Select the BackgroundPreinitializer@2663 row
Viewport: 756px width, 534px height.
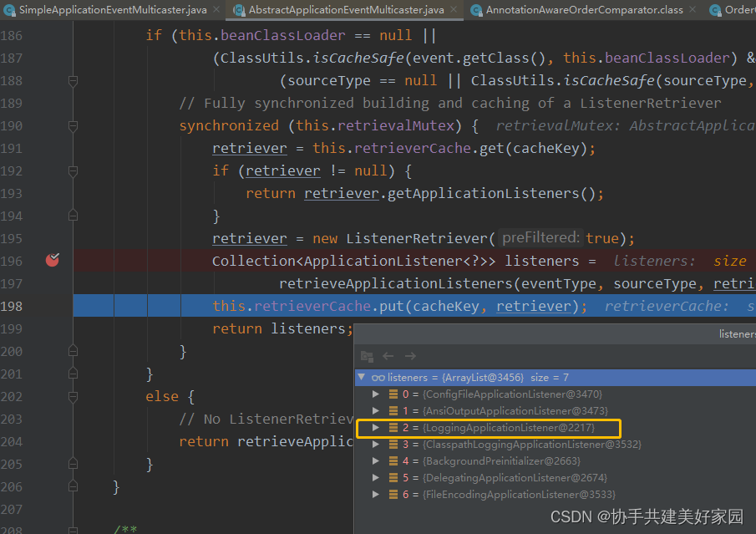(556, 460)
